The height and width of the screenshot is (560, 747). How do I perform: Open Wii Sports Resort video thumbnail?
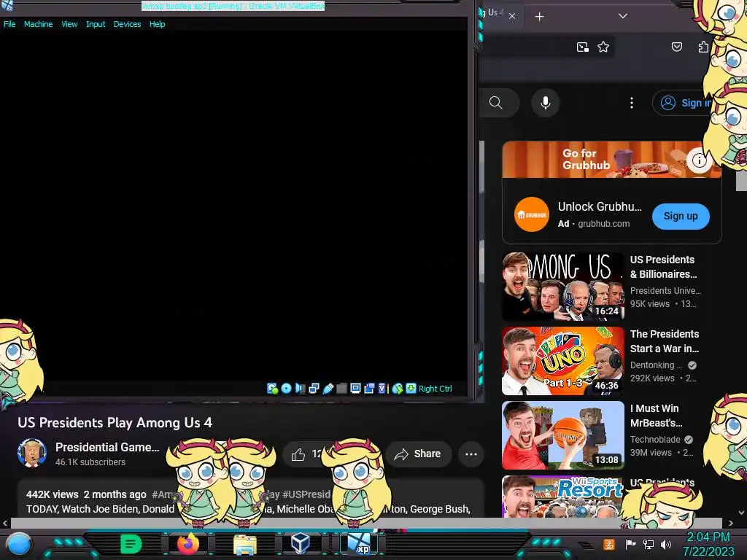point(563,496)
